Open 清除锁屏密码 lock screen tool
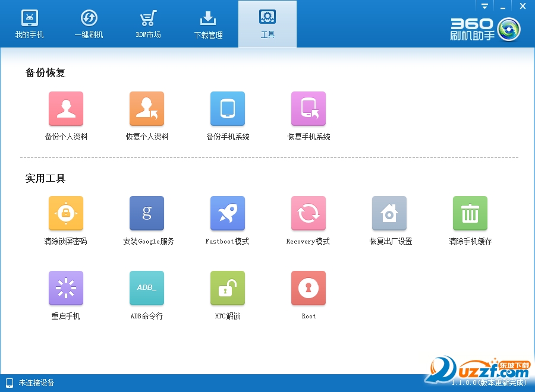The height and width of the screenshot is (392, 535). [66, 213]
